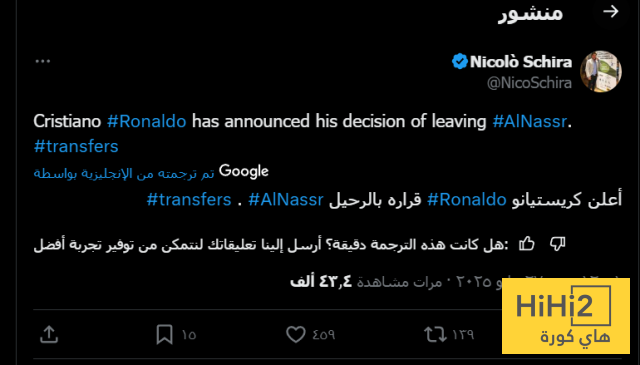
Task: Click the back arrow at top
Action: point(611,11)
